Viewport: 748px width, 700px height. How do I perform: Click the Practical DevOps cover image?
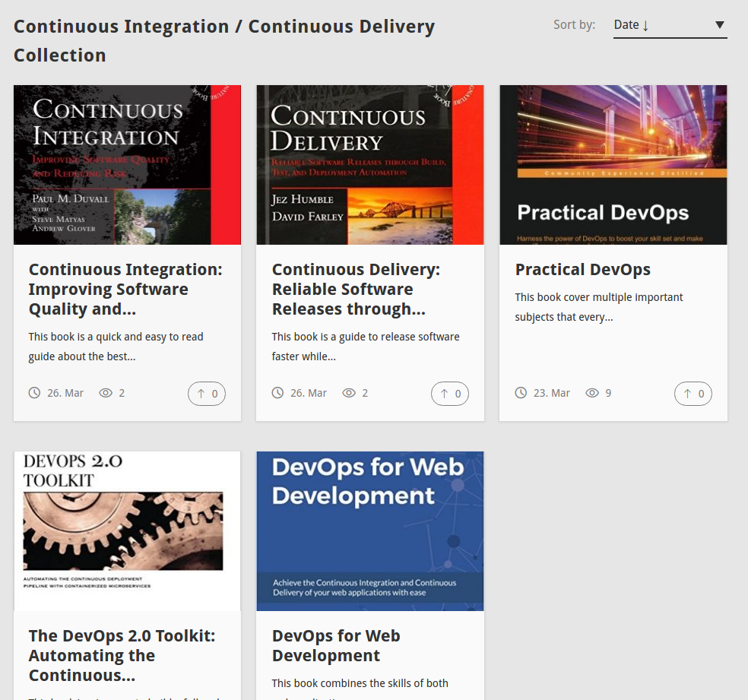[x=613, y=164]
